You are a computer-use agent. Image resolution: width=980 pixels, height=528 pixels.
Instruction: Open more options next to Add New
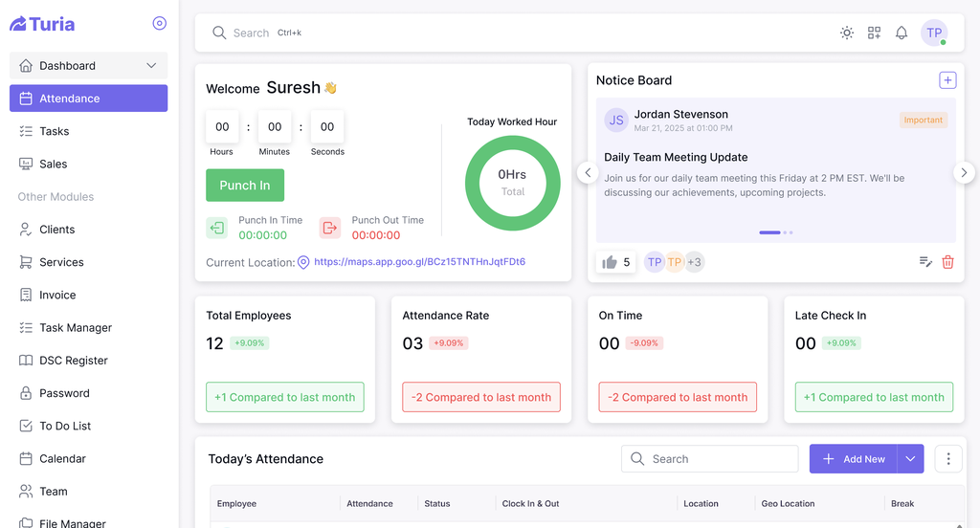(947, 459)
